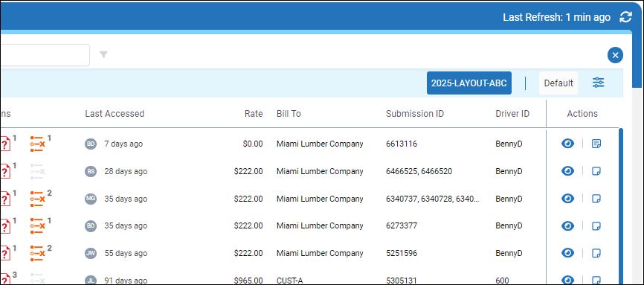Click the BD avatar next to 7 days ago
The width and height of the screenshot is (644, 285).
click(91, 144)
